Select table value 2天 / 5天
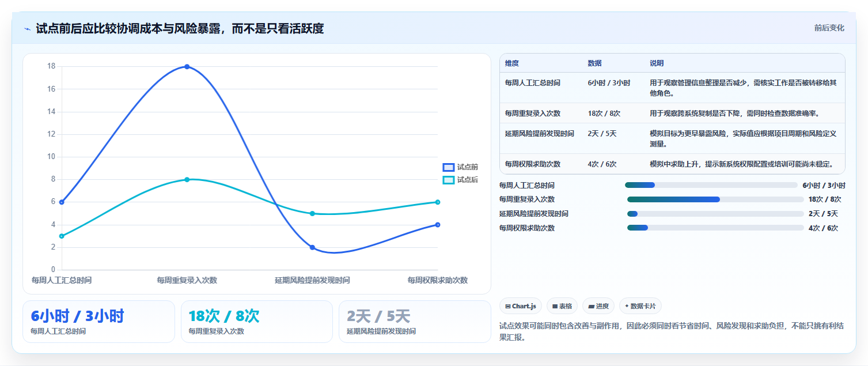The image size is (868, 366). [602, 134]
